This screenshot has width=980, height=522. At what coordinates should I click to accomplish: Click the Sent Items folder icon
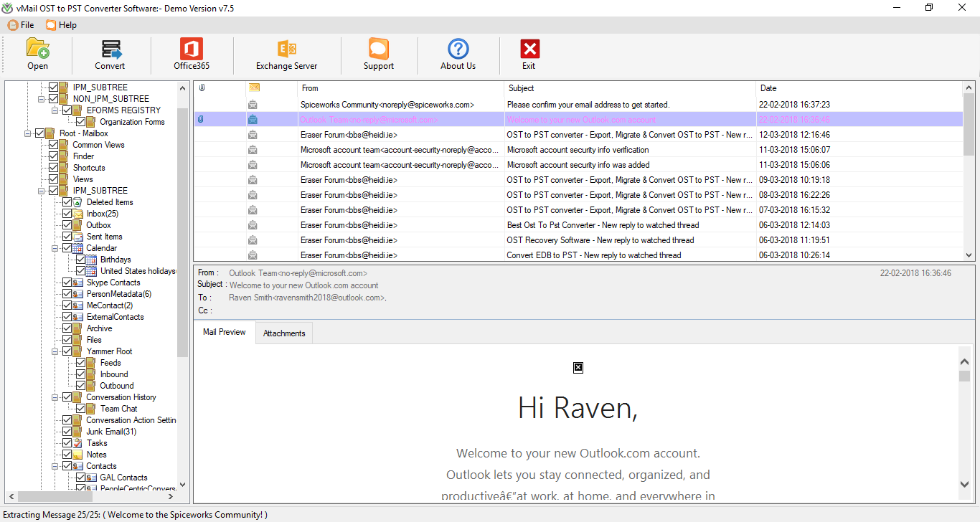point(78,237)
